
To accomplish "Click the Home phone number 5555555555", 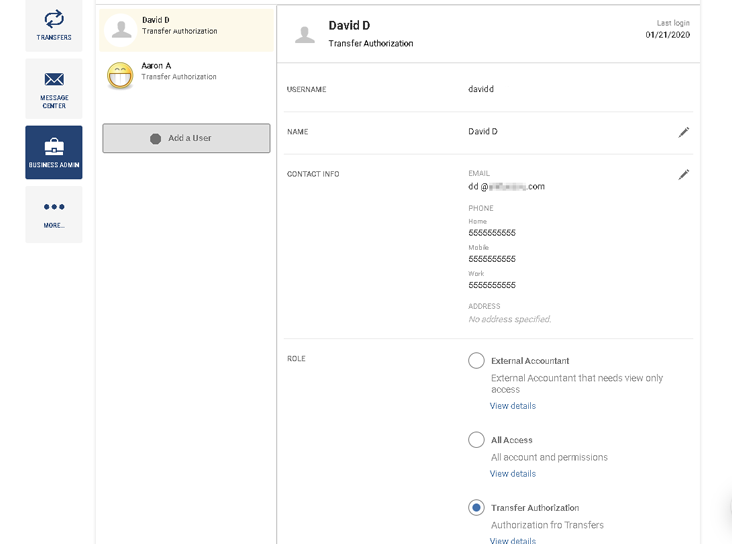I will click(x=492, y=233).
